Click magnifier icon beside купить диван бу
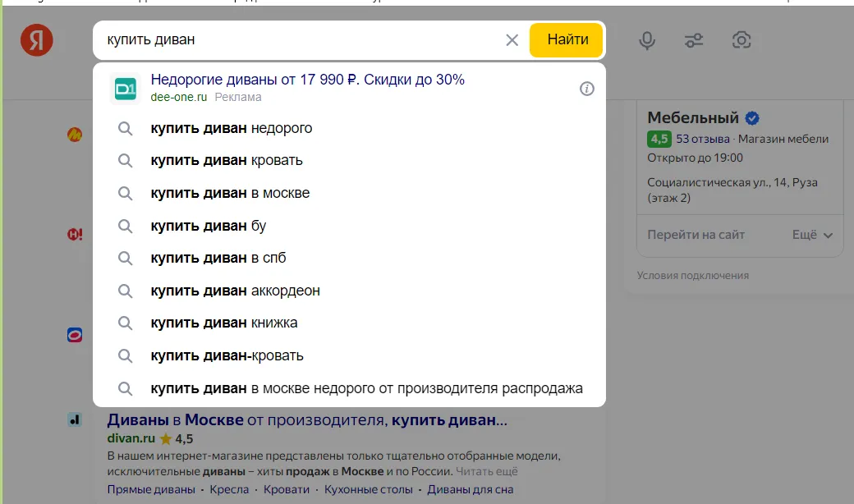Viewport: 854px width, 504px height. tap(126, 226)
